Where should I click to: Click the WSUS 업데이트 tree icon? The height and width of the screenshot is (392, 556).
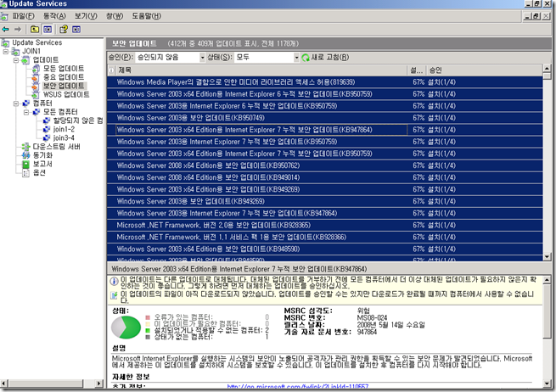point(36,95)
